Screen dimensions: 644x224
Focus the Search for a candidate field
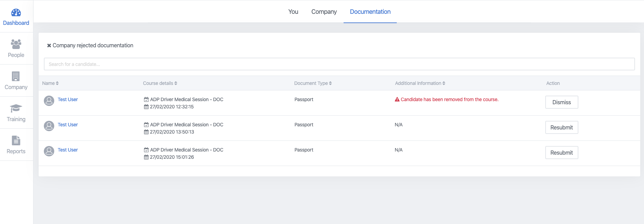point(339,64)
